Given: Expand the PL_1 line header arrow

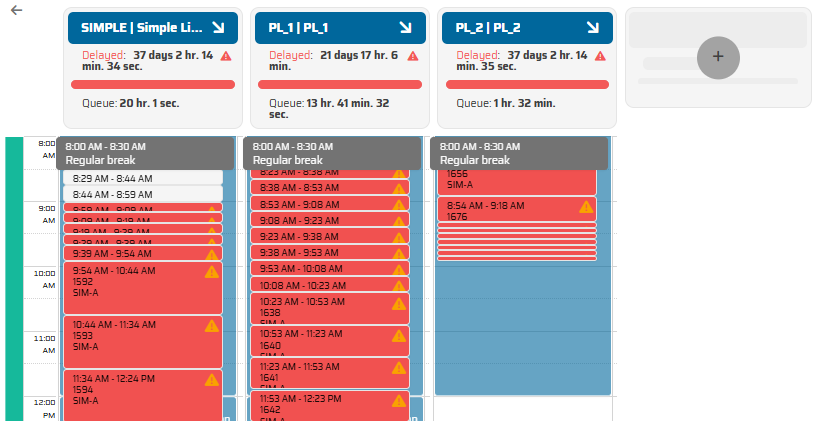Looking at the screenshot, I should pyautogui.click(x=405, y=28).
